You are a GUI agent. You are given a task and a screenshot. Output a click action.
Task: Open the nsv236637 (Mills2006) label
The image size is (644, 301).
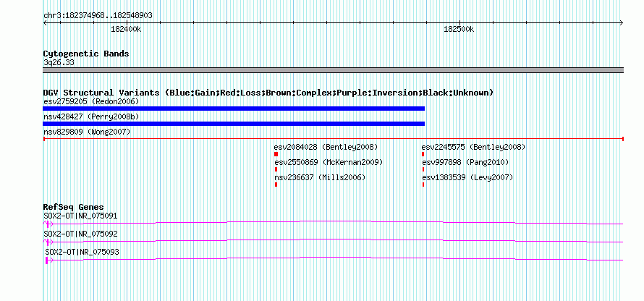pyautogui.click(x=320, y=177)
